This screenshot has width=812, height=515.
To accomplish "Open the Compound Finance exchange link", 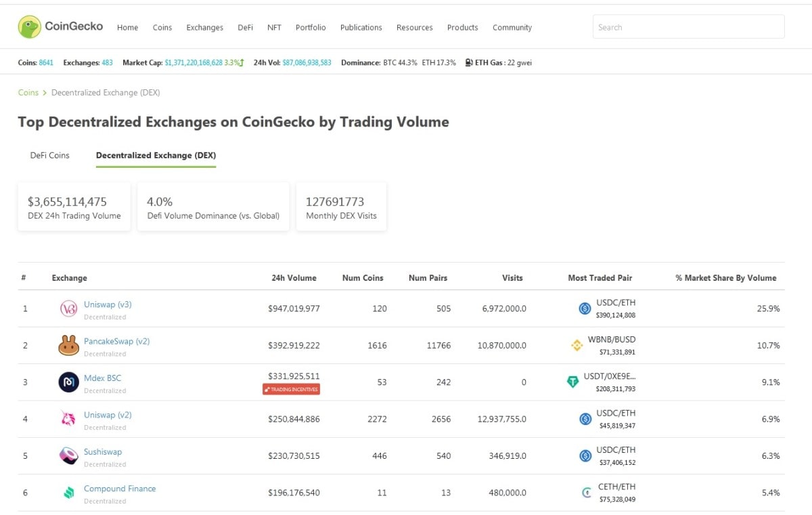I will pos(120,489).
